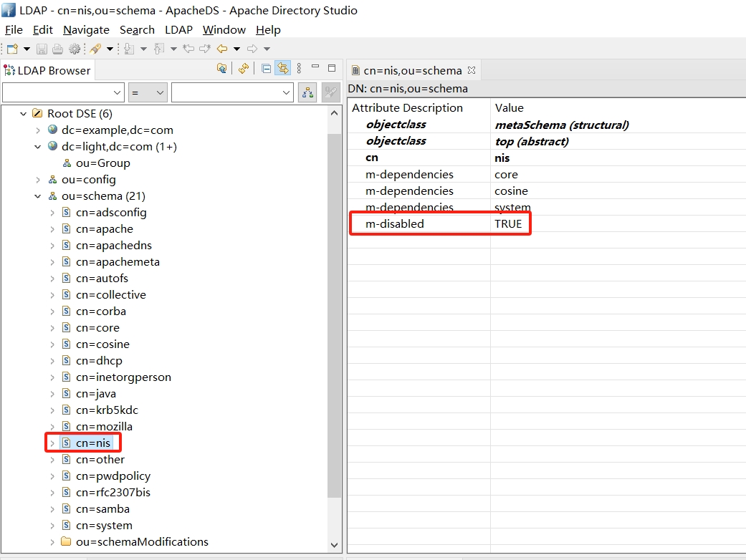Click Collapse All in LDAP Browser

pyautogui.click(x=267, y=69)
